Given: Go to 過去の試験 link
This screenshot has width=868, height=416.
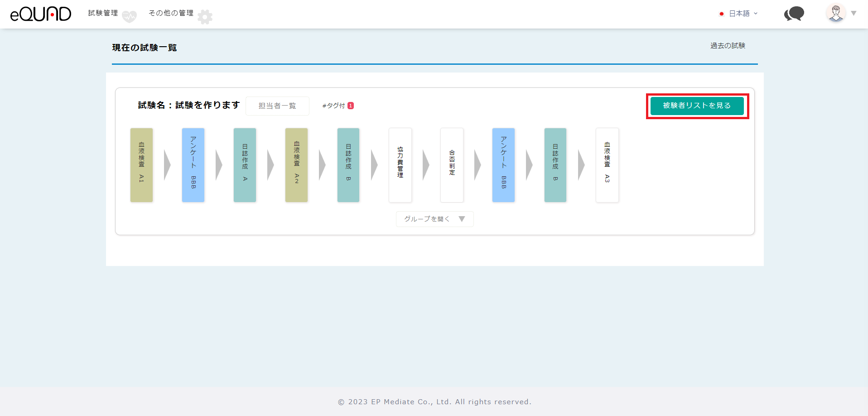Looking at the screenshot, I should pos(728,46).
